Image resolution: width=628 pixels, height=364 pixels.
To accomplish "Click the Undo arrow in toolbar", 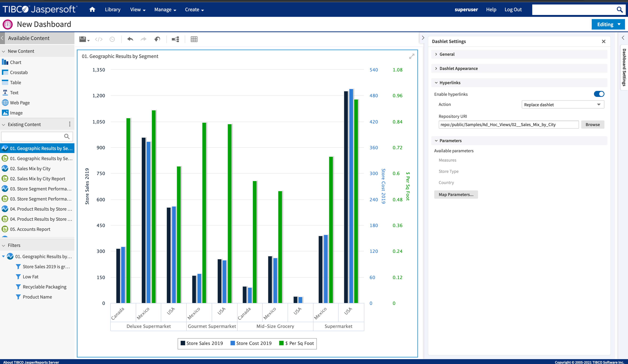I will [x=130, y=39].
